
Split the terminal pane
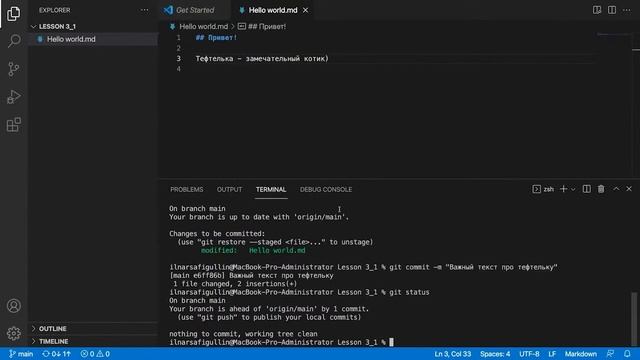[587, 189]
